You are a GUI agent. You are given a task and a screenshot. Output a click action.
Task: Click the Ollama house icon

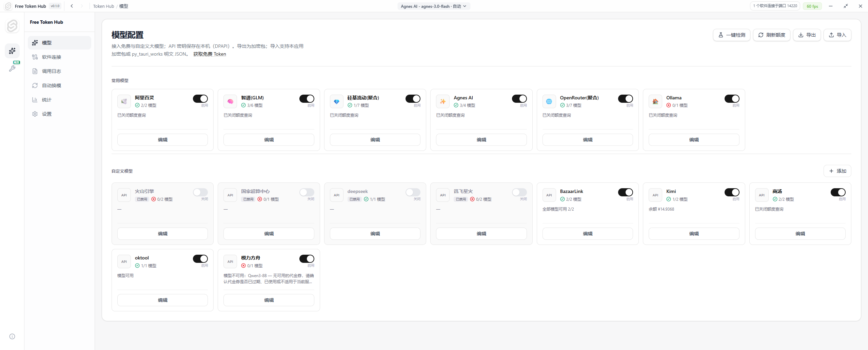point(655,101)
